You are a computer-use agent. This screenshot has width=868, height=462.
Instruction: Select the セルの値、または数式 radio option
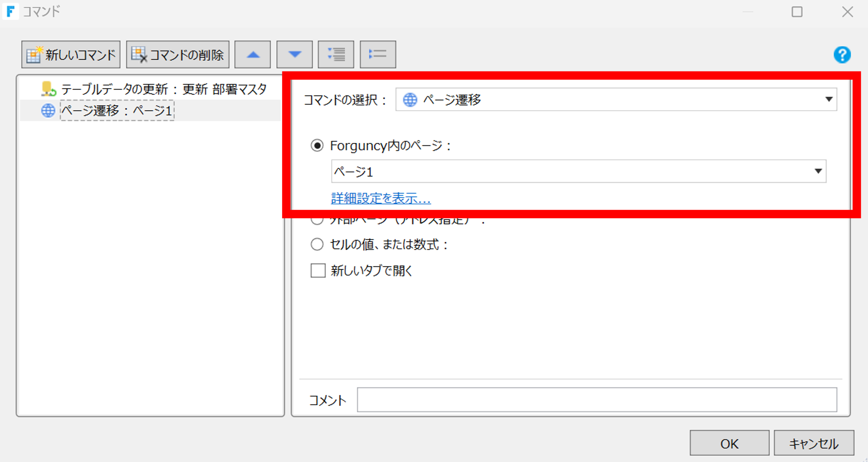pyautogui.click(x=317, y=245)
